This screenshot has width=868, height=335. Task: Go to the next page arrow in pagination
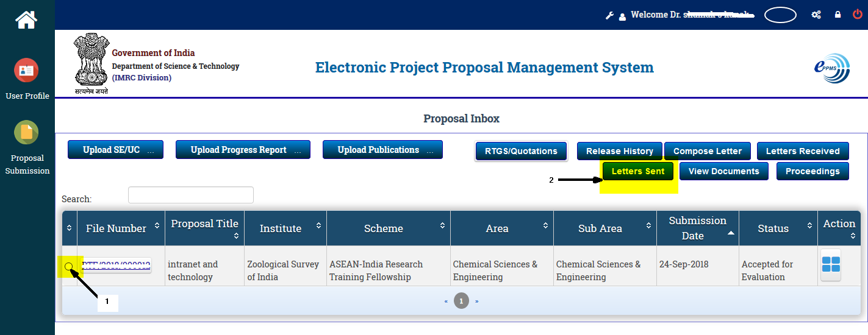tap(476, 301)
